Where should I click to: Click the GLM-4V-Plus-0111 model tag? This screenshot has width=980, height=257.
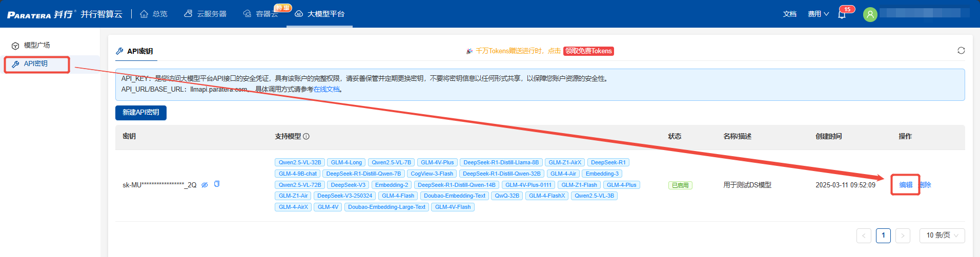[x=528, y=185]
